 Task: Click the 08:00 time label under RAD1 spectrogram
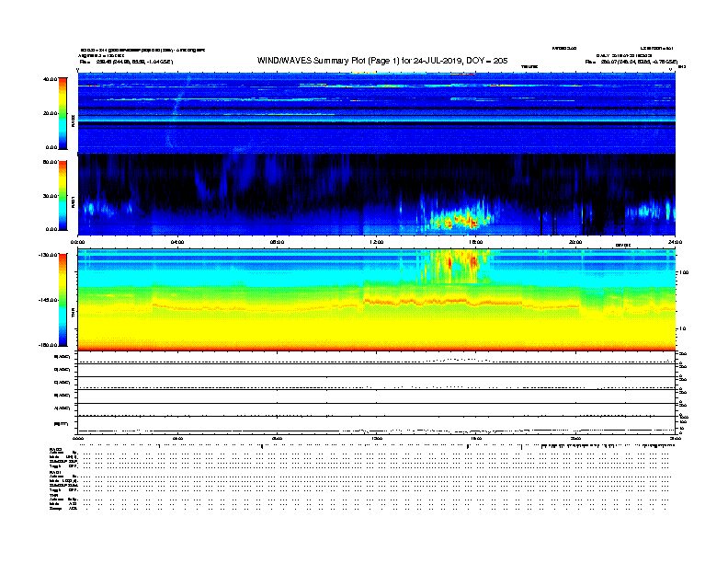pyautogui.click(x=277, y=242)
